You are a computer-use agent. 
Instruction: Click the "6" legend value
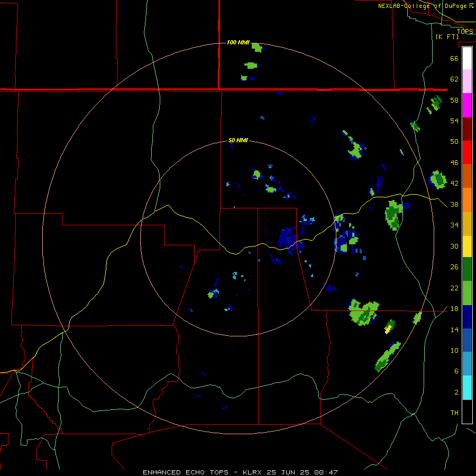coord(456,371)
